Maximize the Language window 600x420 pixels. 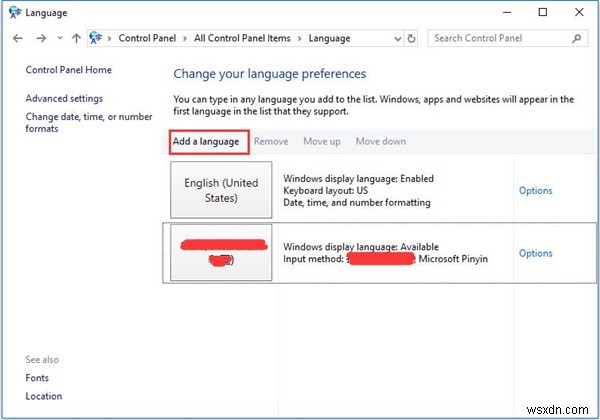543,12
